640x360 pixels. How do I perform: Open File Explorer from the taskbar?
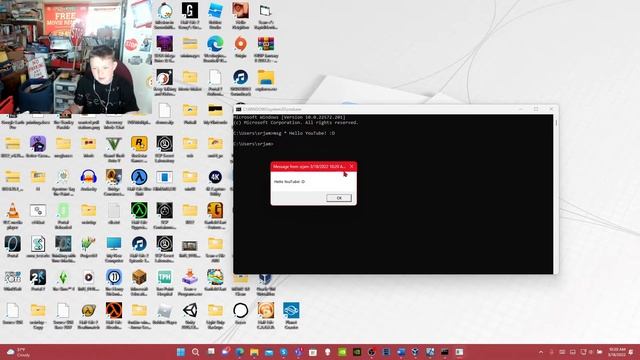tap(254, 352)
